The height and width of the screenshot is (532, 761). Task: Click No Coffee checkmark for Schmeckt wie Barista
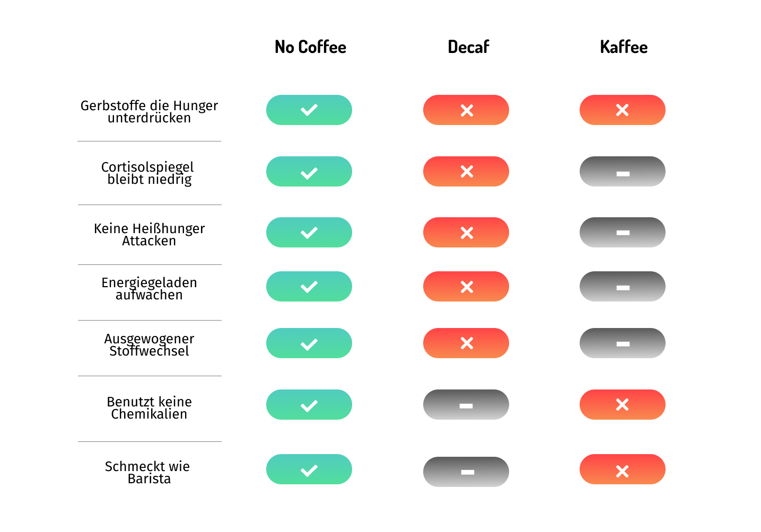309,469
